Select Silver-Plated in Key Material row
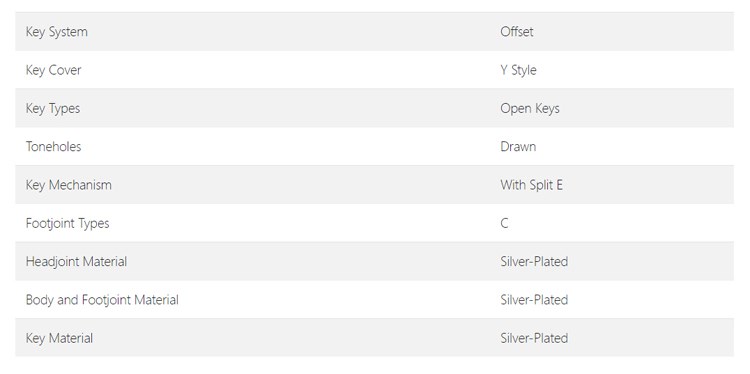The image size is (750, 374). [534, 338]
